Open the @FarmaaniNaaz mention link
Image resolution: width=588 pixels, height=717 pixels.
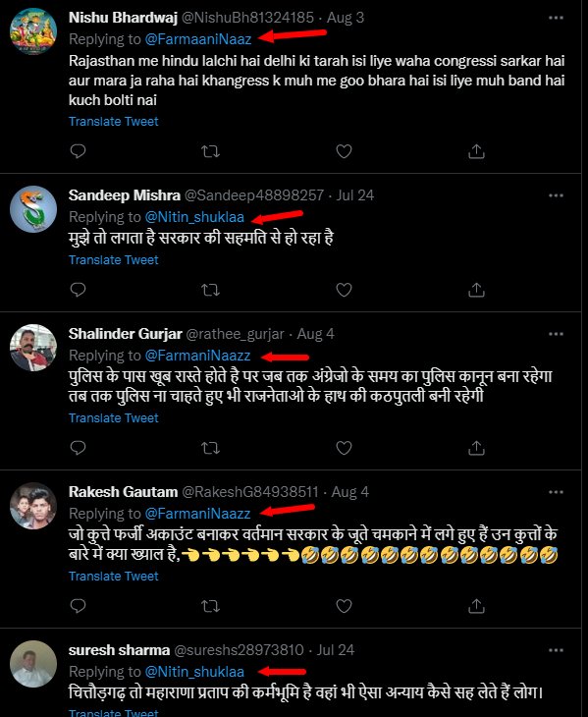(198, 39)
